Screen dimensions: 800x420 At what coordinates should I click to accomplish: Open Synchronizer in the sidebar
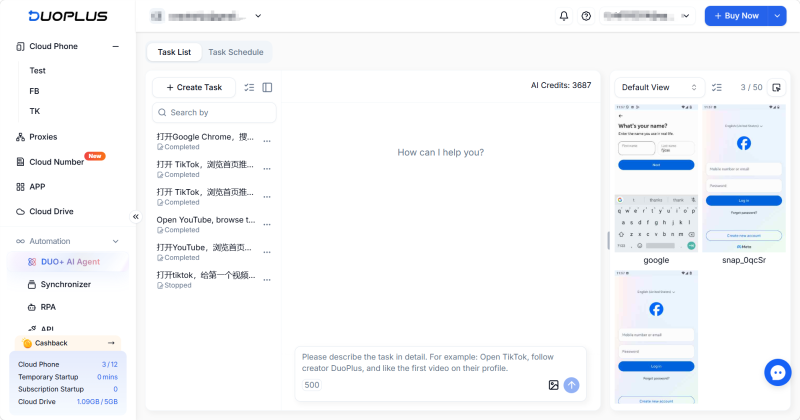[66, 284]
